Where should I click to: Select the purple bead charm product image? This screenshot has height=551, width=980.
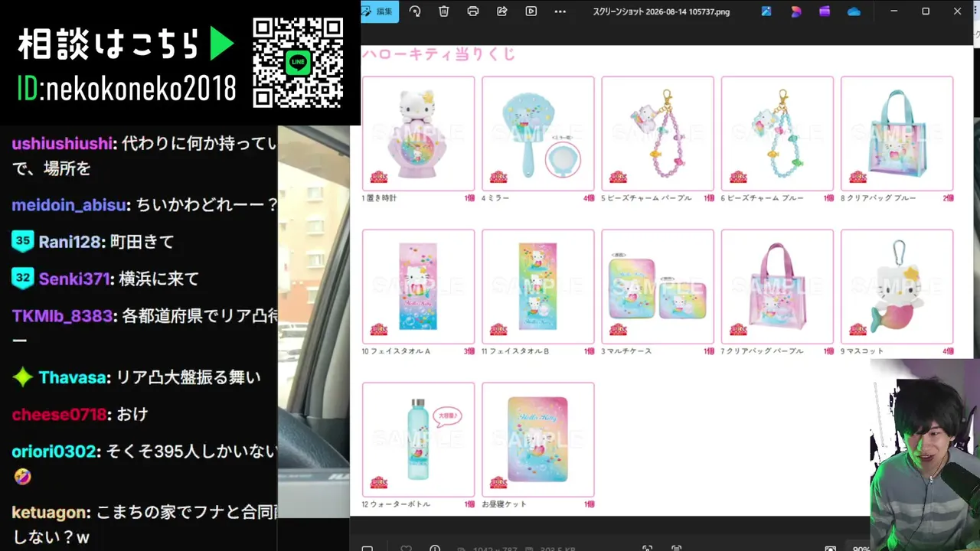tap(658, 133)
